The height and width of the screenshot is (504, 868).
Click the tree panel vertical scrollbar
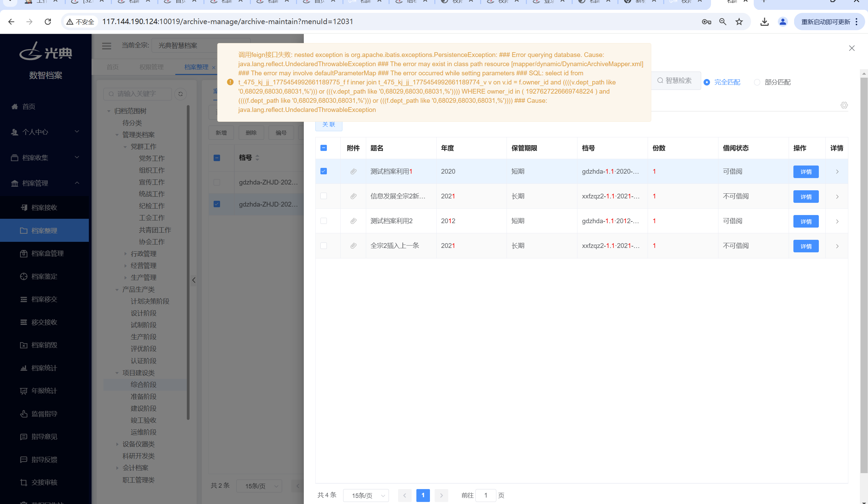[188, 263]
